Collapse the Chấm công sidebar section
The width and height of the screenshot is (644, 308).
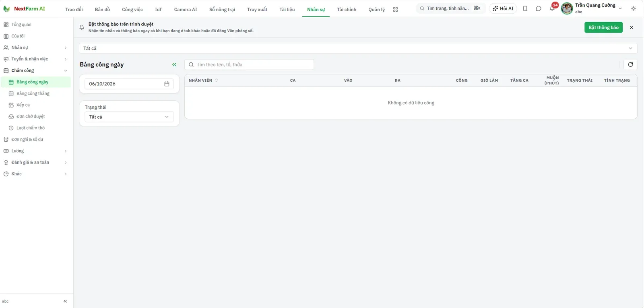point(35,70)
